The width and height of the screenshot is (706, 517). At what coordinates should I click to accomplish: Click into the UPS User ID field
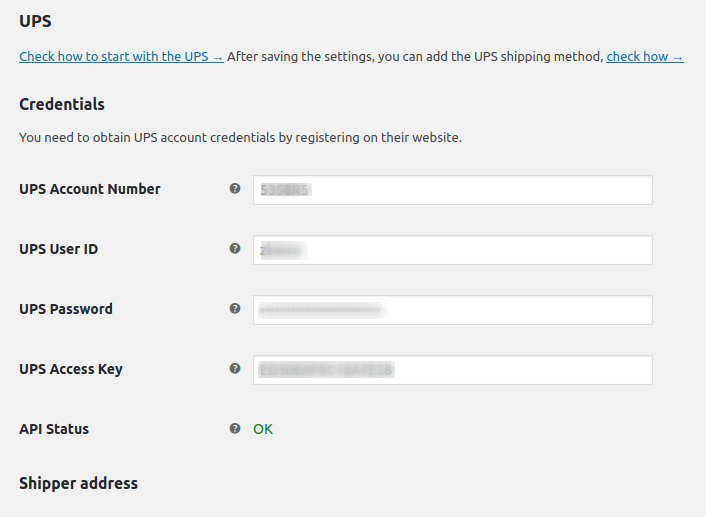click(x=453, y=250)
